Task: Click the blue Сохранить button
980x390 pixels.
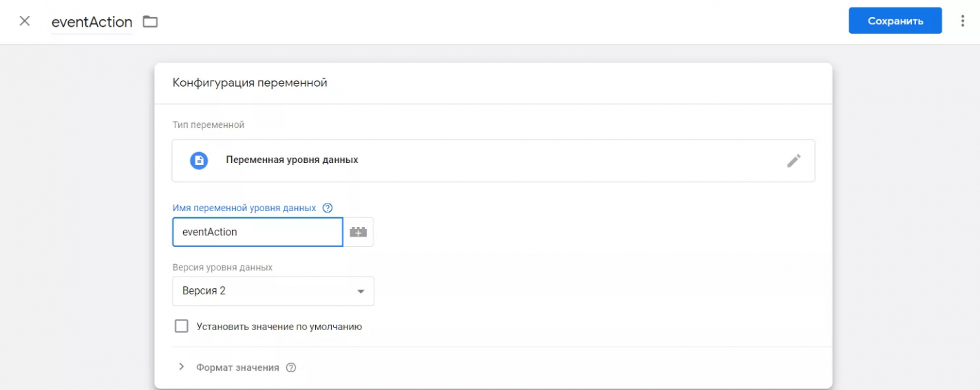Action: (x=895, y=21)
